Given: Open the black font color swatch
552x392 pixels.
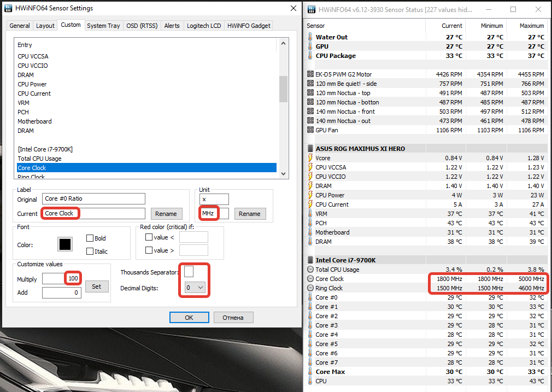Looking at the screenshot, I should point(65,244).
